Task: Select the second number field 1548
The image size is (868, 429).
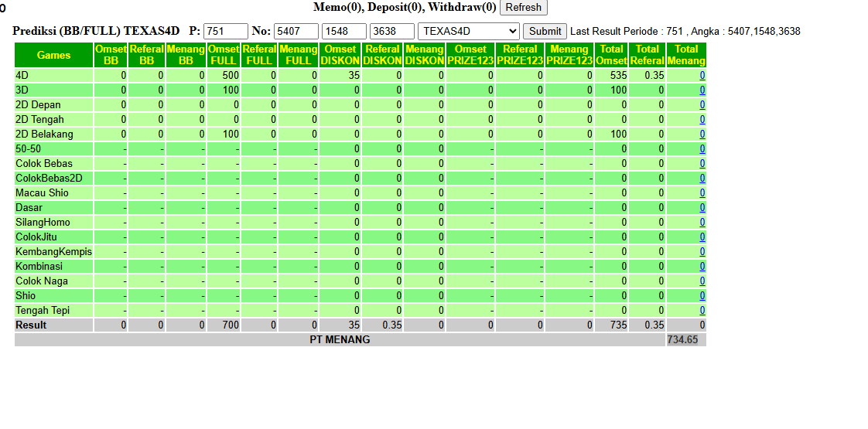Action: pos(344,32)
